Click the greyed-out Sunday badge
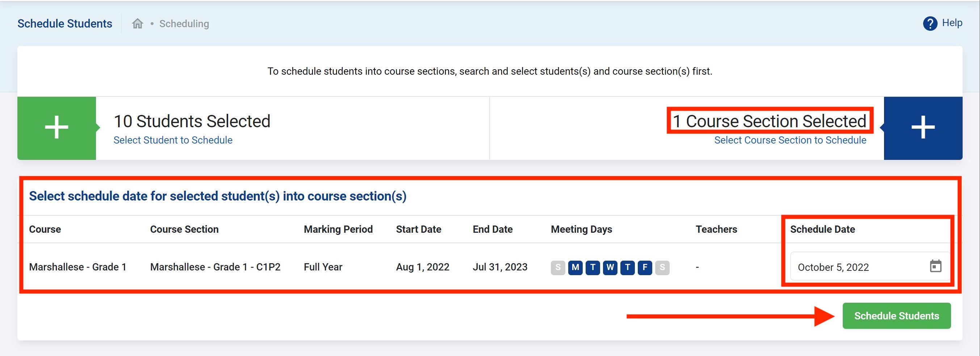 558,267
